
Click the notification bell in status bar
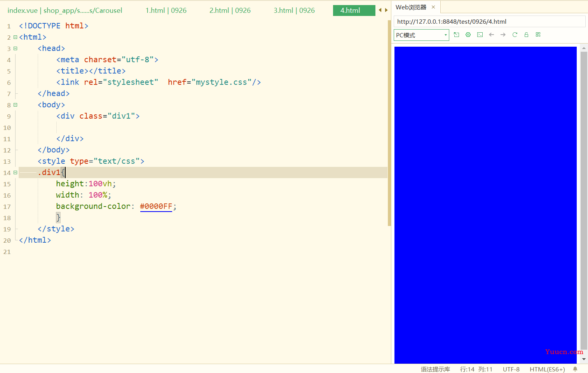pyautogui.click(x=575, y=369)
